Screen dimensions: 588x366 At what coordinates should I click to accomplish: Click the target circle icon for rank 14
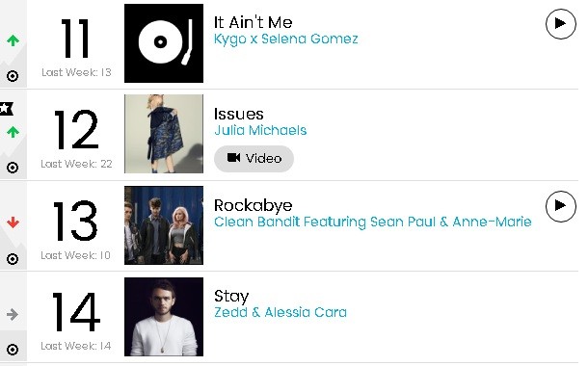tap(13, 350)
